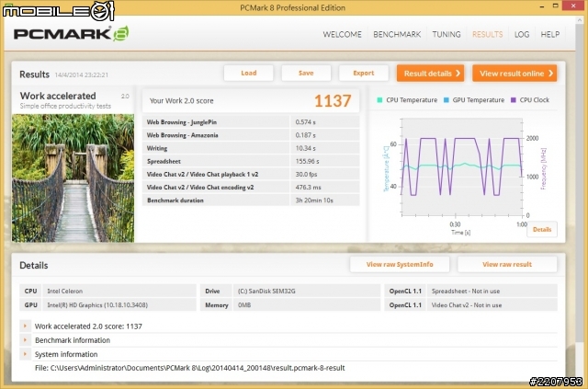Click the temperature and clock graph
This screenshot has width=588, height=389.
pyautogui.click(x=461, y=166)
